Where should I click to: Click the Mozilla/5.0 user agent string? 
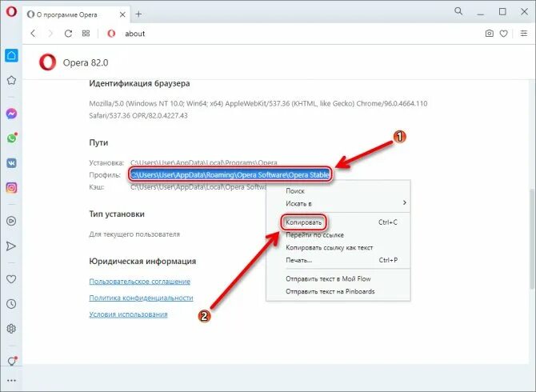click(x=258, y=110)
